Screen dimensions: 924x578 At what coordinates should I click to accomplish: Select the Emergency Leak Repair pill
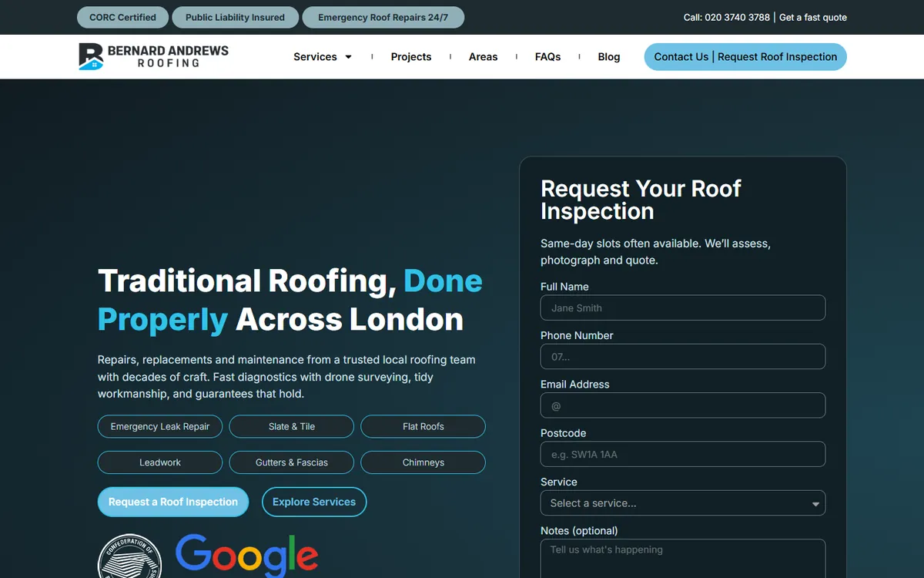click(160, 426)
